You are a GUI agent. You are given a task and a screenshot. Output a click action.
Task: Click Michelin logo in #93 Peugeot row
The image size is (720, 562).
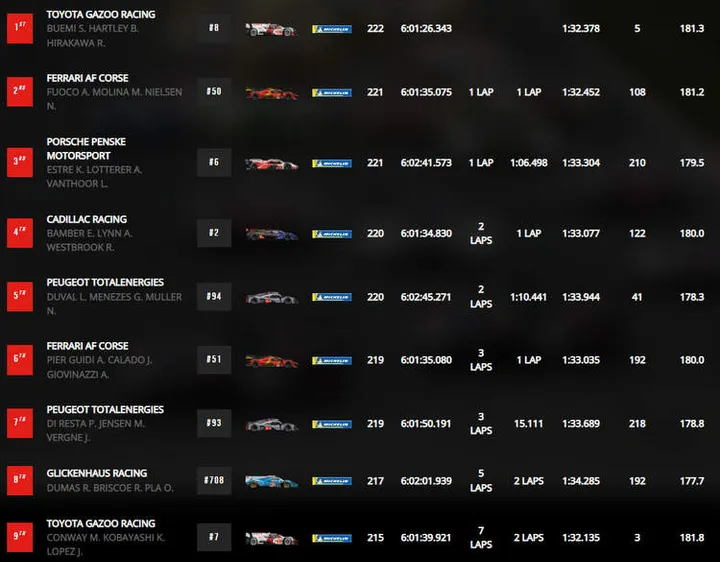[332, 424]
